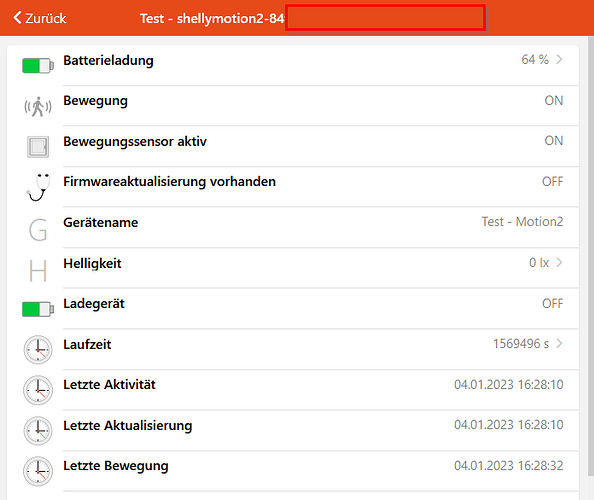This screenshot has height=500, width=594.
Task: Expand the Laufzeit details chevron
Action: 559,344
